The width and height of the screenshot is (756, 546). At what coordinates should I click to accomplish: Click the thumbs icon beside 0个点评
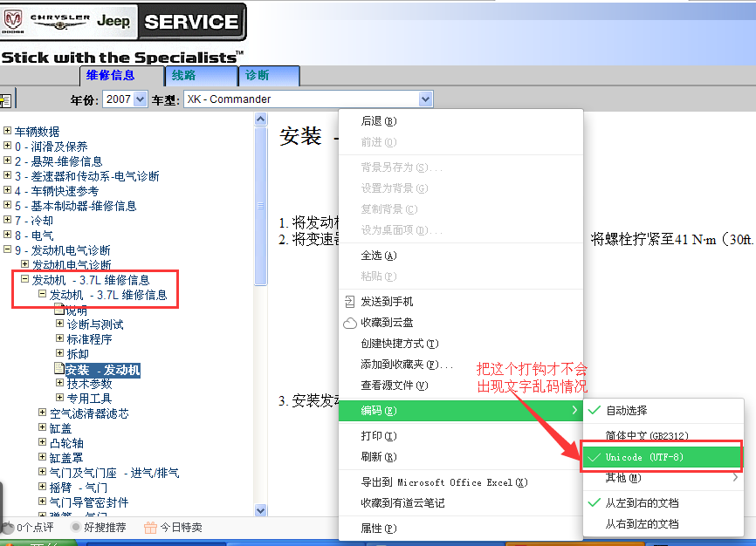(8, 527)
